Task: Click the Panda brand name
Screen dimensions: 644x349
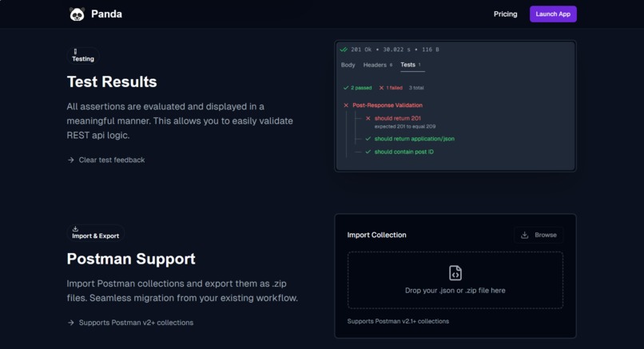Action: click(106, 14)
